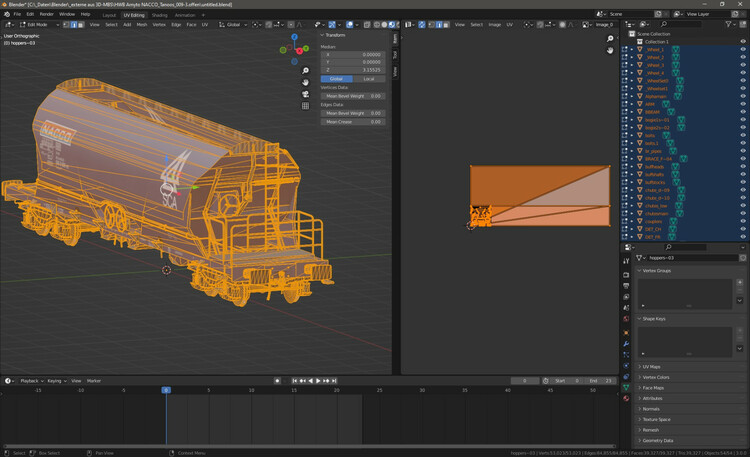
Task: Hide the BBEAM object in the outliner
Action: [743, 112]
